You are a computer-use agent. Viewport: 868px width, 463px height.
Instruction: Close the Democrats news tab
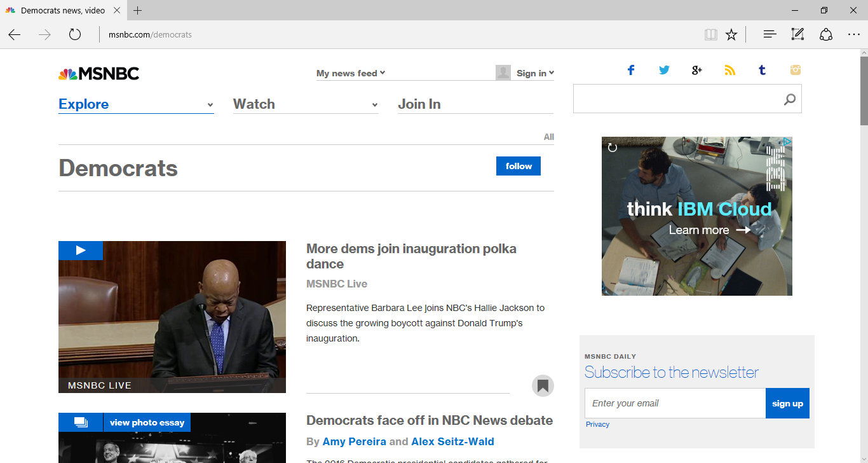[117, 10]
